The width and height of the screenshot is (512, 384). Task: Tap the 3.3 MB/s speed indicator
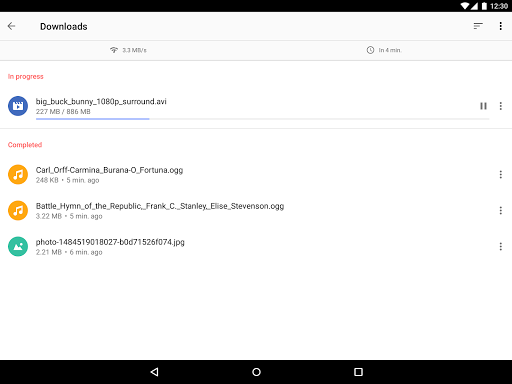click(128, 50)
